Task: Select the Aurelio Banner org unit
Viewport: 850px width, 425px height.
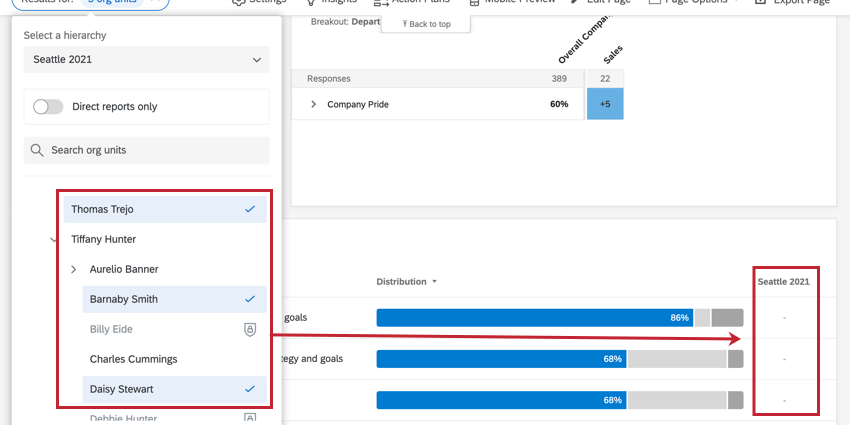Action: point(124,269)
